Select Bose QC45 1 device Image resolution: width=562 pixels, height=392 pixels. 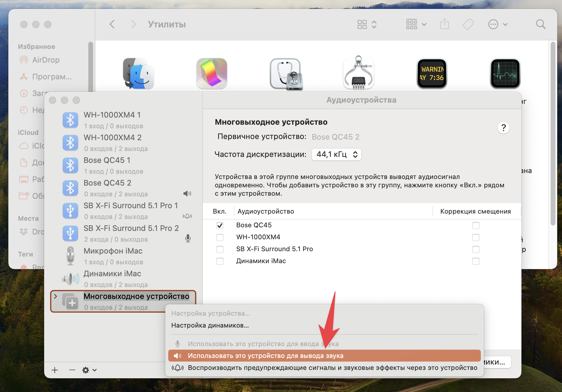(x=123, y=165)
